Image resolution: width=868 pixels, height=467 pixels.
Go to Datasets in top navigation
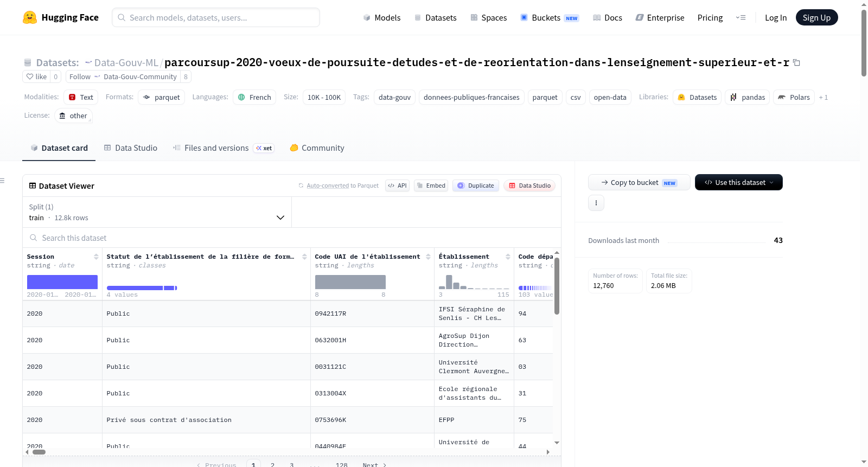[x=435, y=17]
